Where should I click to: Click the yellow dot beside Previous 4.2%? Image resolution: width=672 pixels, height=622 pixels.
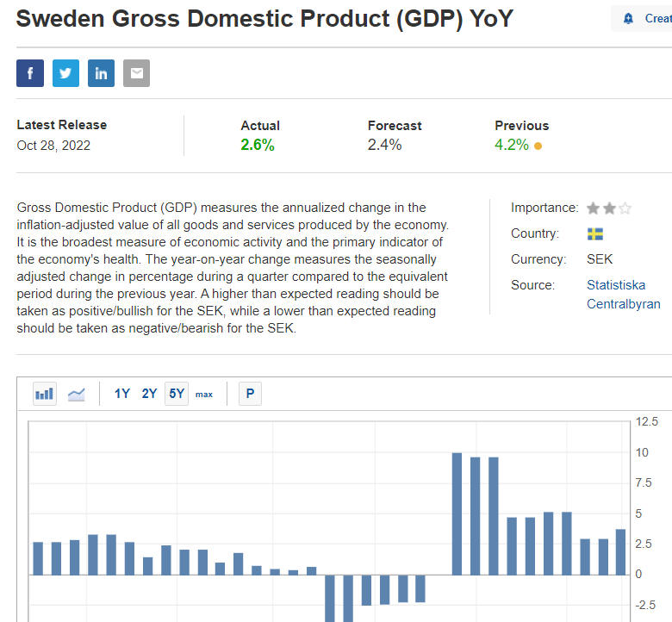[538, 146]
